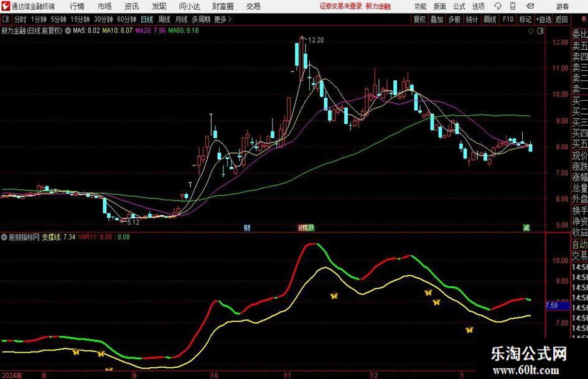588x379 pixels.
Task: Click the 统计 toolbar button
Action: 472,19
